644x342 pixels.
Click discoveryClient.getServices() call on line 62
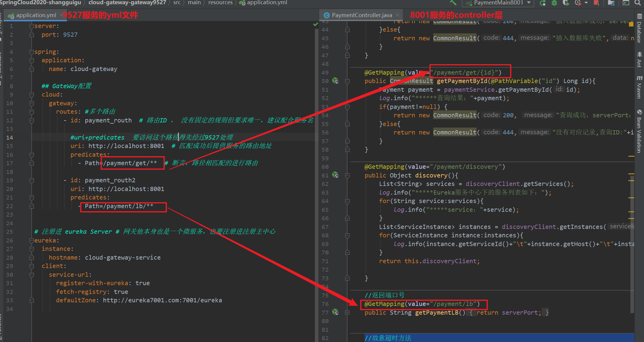518,184
